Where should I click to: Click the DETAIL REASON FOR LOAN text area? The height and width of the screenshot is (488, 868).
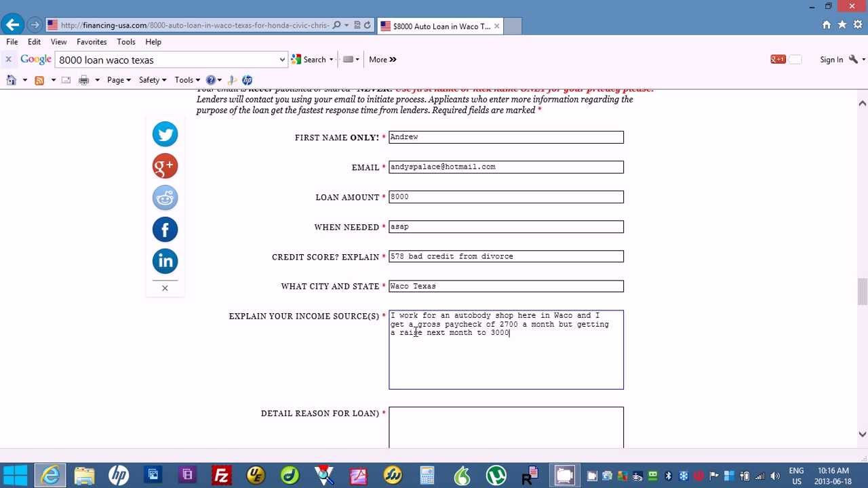click(506, 428)
